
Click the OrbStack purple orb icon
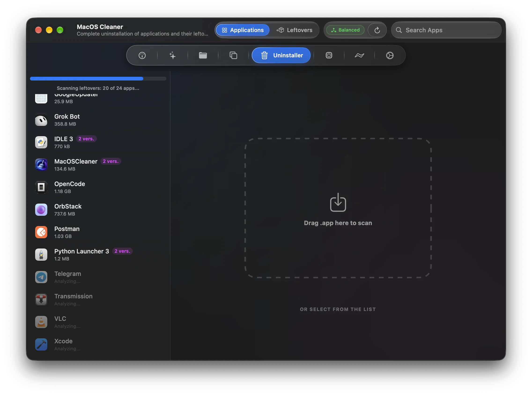pos(41,210)
